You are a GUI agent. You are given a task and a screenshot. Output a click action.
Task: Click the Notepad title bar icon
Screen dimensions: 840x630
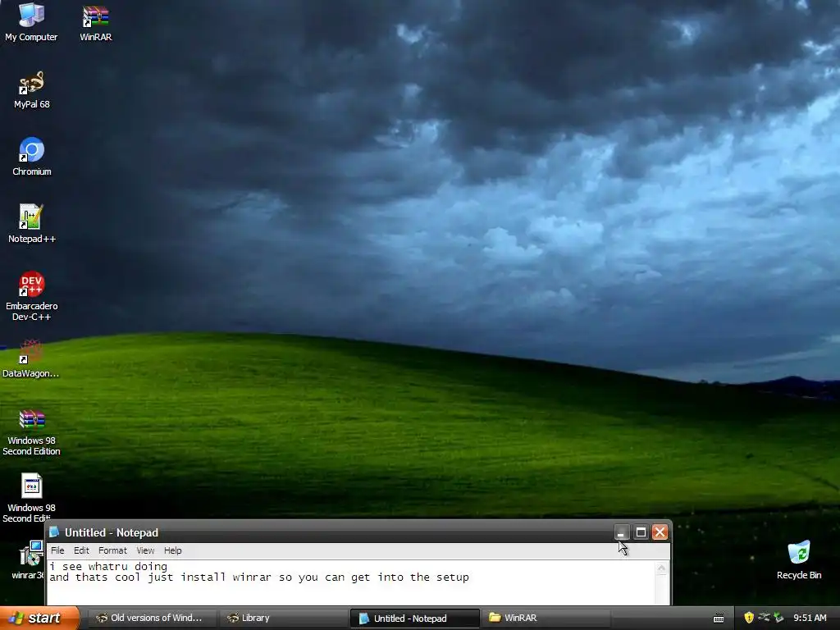pyautogui.click(x=54, y=532)
